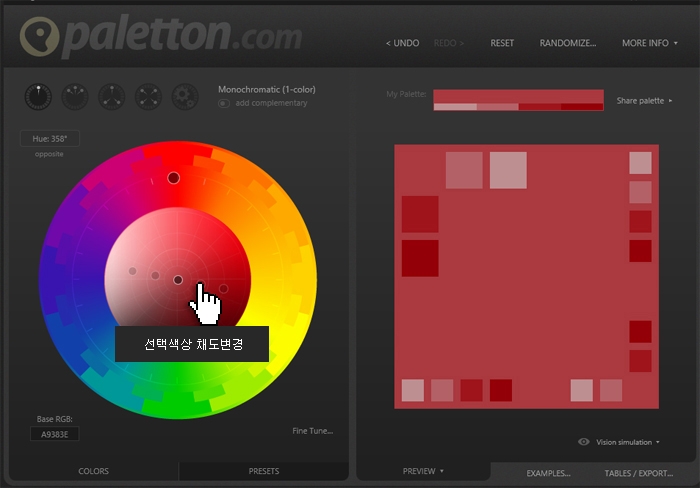Toggle the add complementary switch
The width and height of the screenshot is (700, 488).
pyautogui.click(x=224, y=104)
